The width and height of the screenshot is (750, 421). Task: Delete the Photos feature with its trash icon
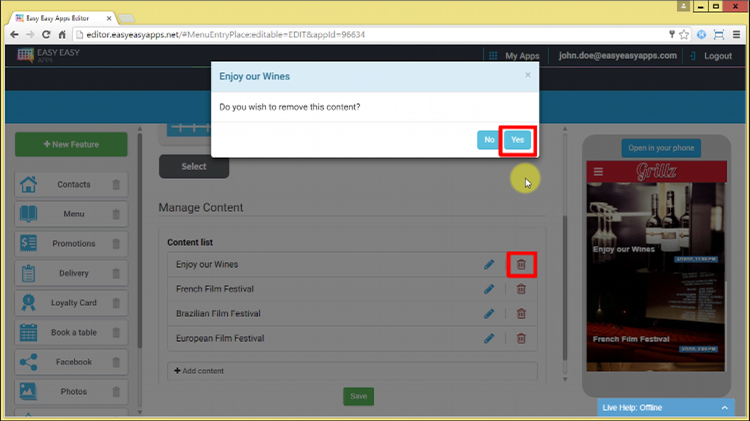pos(116,392)
